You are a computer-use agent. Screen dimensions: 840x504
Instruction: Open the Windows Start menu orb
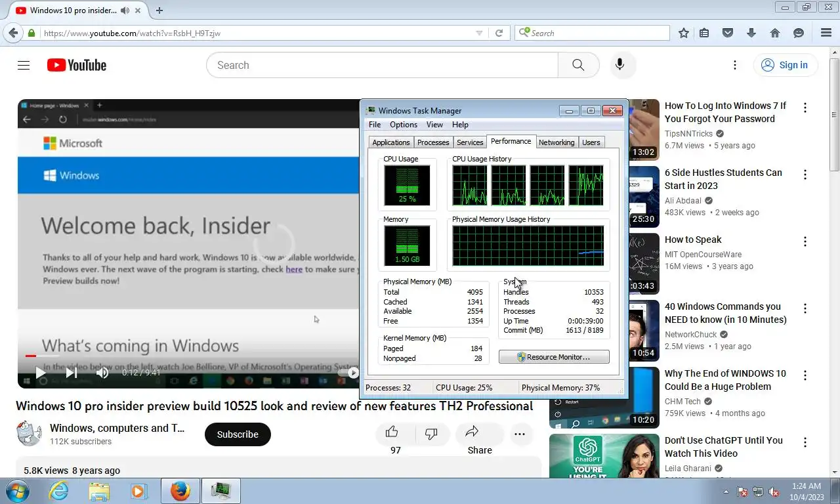(x=17, y=491)
